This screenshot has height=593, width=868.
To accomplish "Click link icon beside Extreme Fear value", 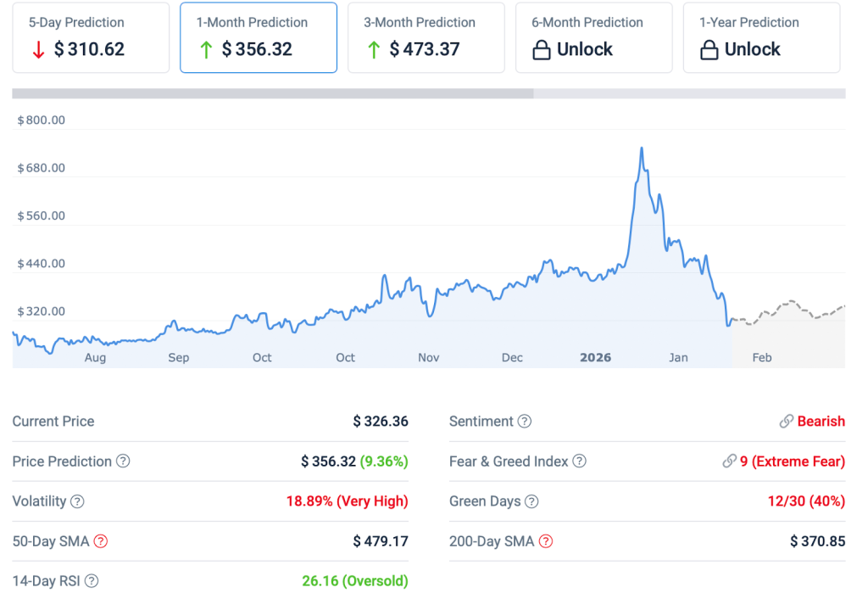I will (729, 462).
